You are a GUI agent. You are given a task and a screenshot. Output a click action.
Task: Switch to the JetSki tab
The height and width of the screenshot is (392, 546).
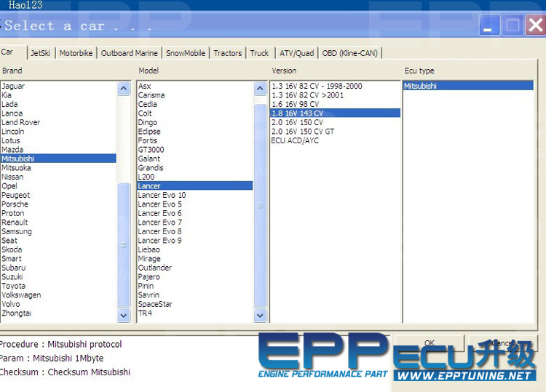pos(40,53)
